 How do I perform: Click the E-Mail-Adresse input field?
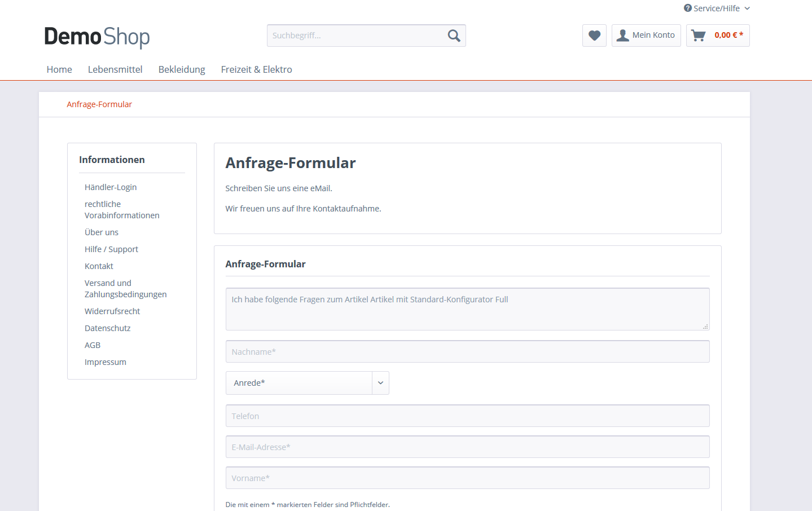point(467,447)
